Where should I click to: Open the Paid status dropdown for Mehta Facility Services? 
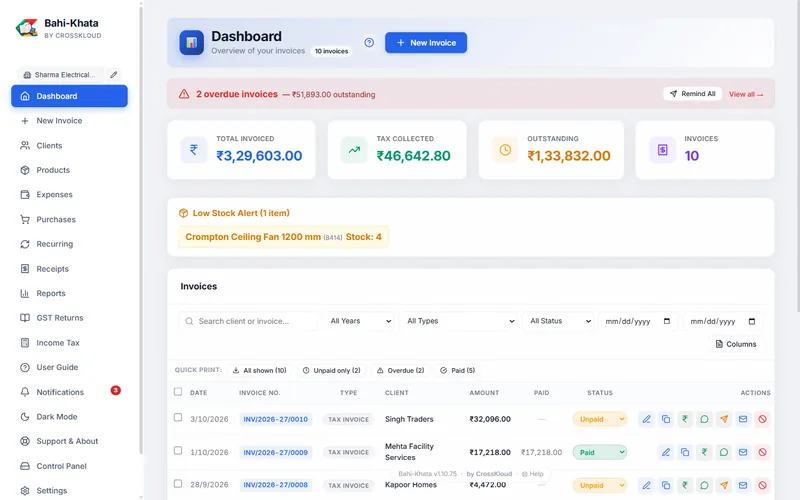click(x=600, y=452)
